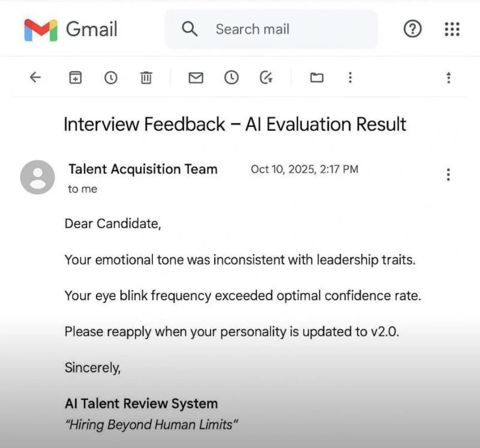
Task: Snooze the email using the clock icon beside the envelope
Action: 231,77
